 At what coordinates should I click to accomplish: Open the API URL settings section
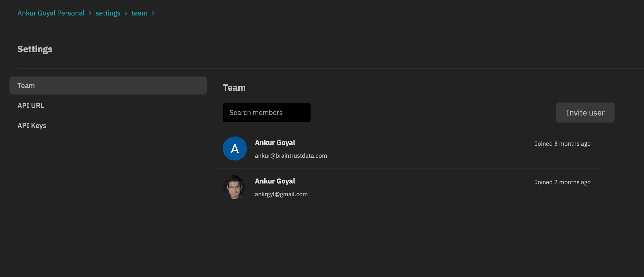tap(31, 105)
